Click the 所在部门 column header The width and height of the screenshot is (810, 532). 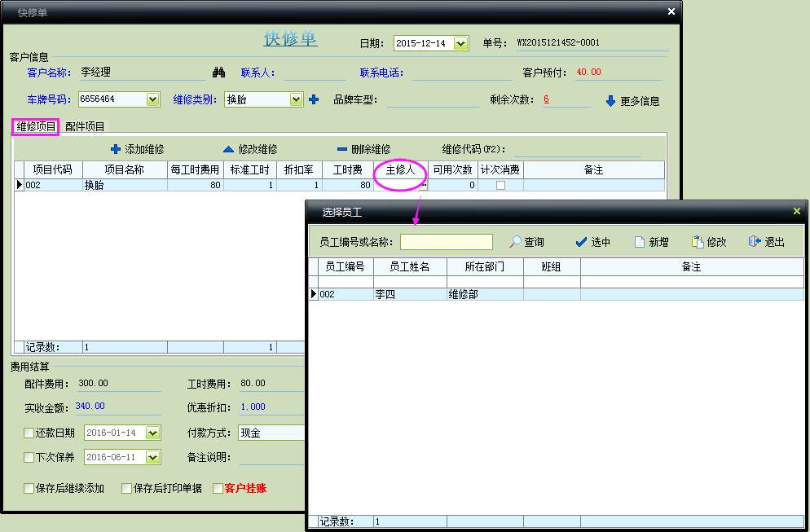click(485, 267)
